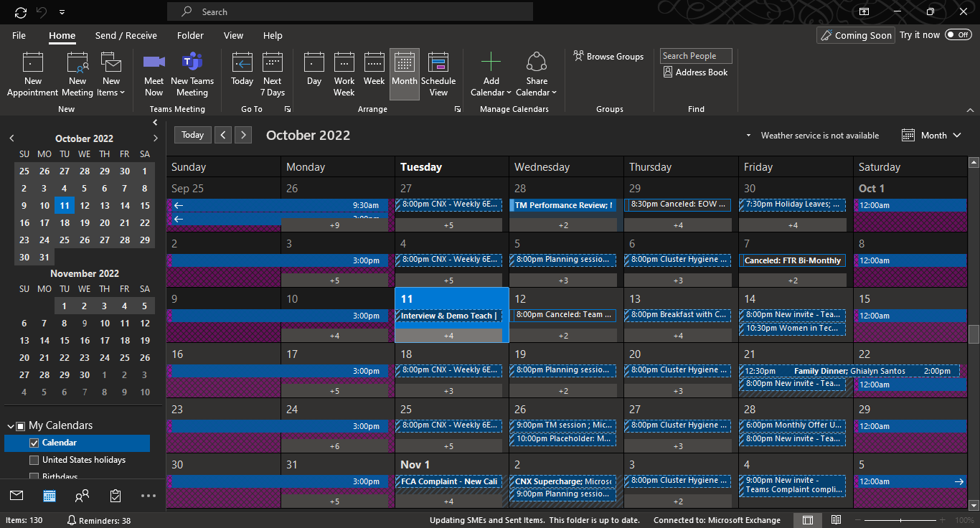Open the FCA Complaint event on Nov 1
The width and height of the screenshot is (980, 528).
(448, 481)
